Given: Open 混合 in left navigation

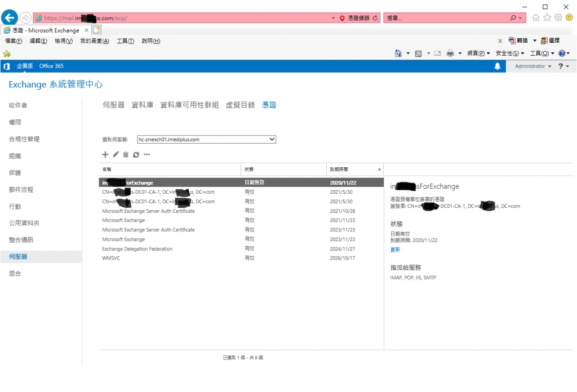Looking at the screenshot, I should pos(15,274).
